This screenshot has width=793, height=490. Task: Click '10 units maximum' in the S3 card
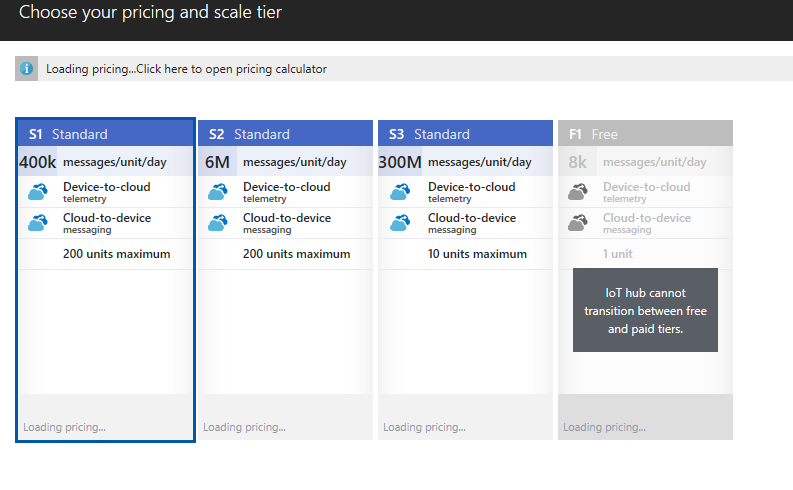(x=477, y=254)
